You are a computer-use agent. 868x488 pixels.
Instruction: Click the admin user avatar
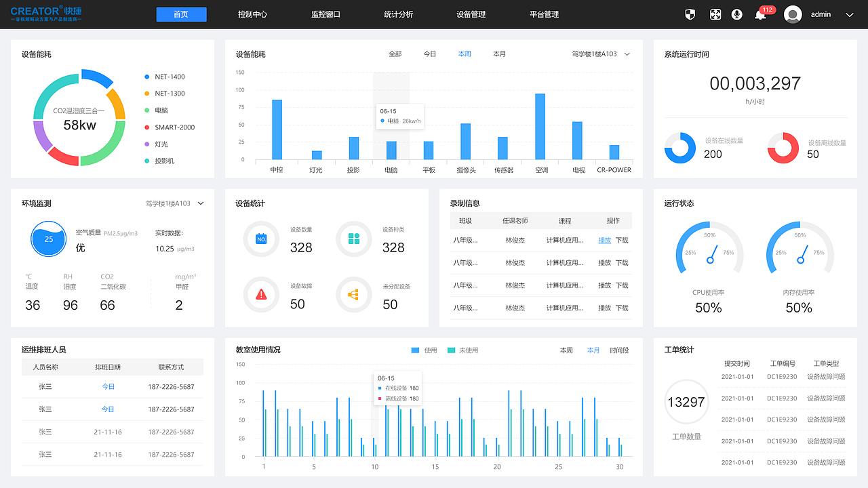(x=793, y=14)
